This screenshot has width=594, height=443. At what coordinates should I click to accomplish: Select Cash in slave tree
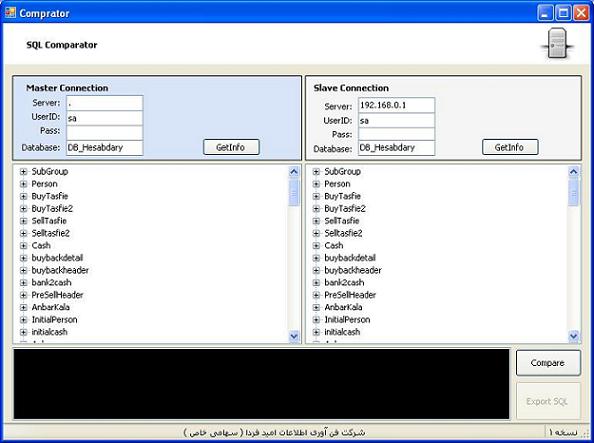[334, 246]
